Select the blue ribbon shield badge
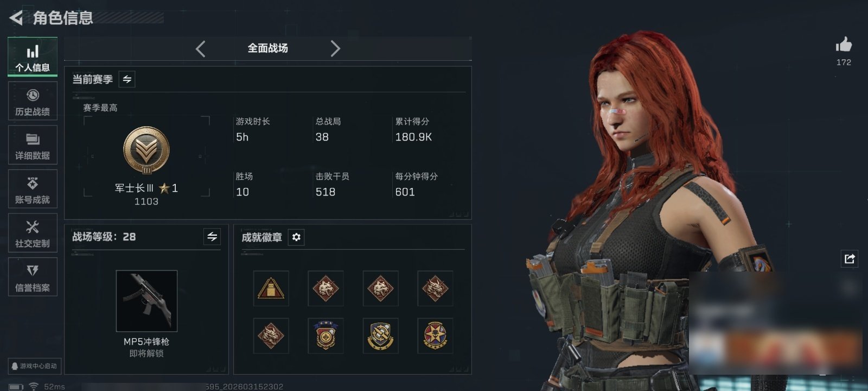Image resolution: width=868 pixels, height=391 pixels. pos(325,336)
